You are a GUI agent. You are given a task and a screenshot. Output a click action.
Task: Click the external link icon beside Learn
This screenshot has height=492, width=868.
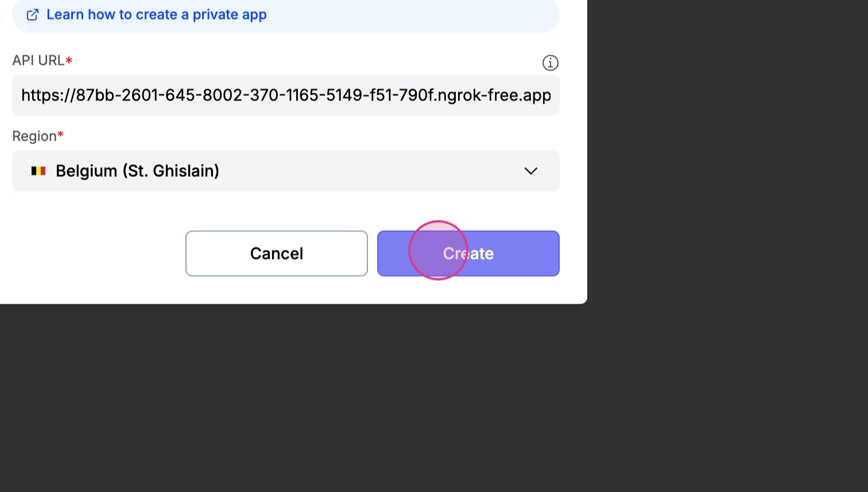[x=33, y=15]
